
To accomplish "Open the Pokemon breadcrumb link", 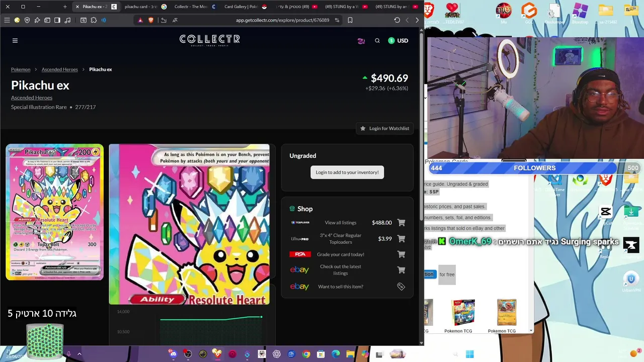I will tap(21, 69).
